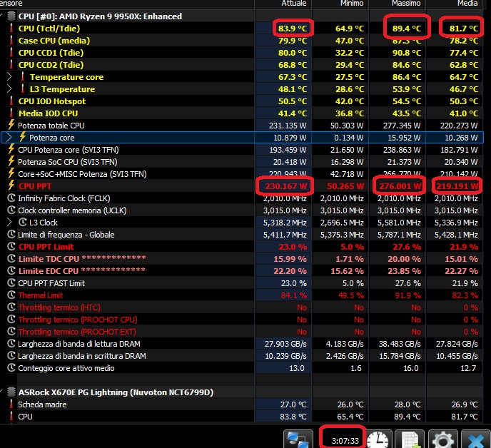Select the Potenza totale CPU row
Viewport: 491px width, 448px height.
click(x=242, y=126)
